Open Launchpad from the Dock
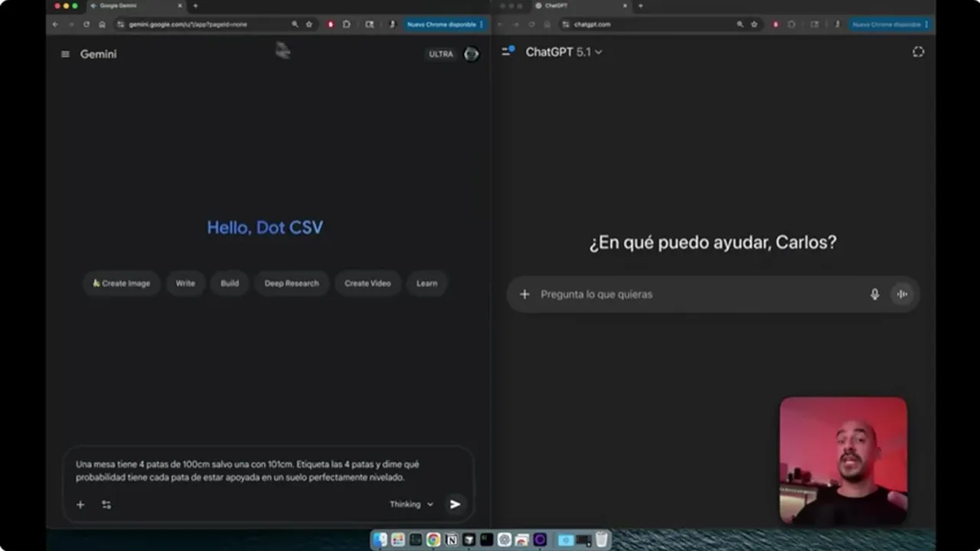Screen dimensions: 980x551 (x=398, y=540)
